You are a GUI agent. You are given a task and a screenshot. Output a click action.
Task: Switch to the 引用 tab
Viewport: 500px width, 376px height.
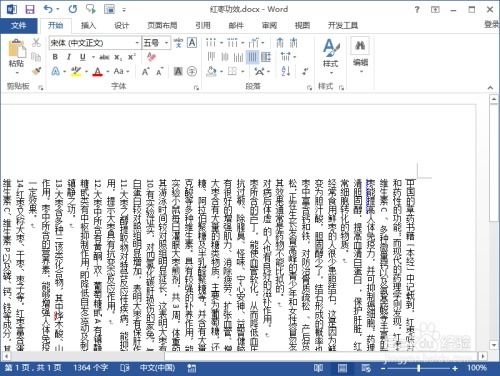pos(203,25)
